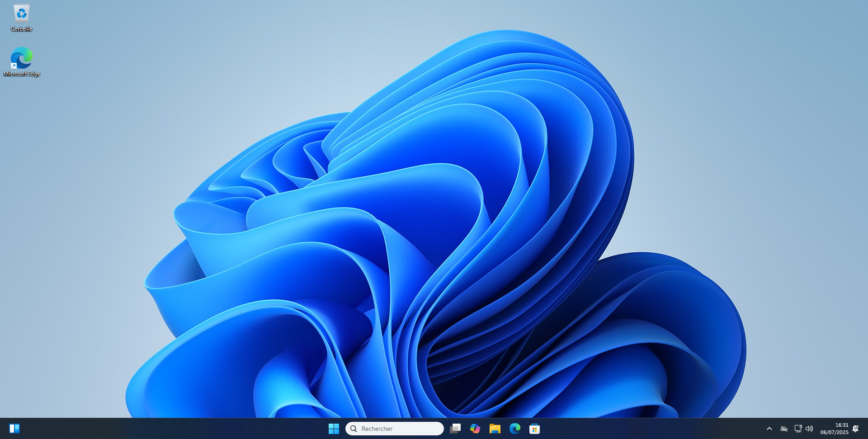Open the Widgets panel in the taskbar
The width and height of the screenshot is (868, 439).
pyautogui.click(x=14, y=429)
